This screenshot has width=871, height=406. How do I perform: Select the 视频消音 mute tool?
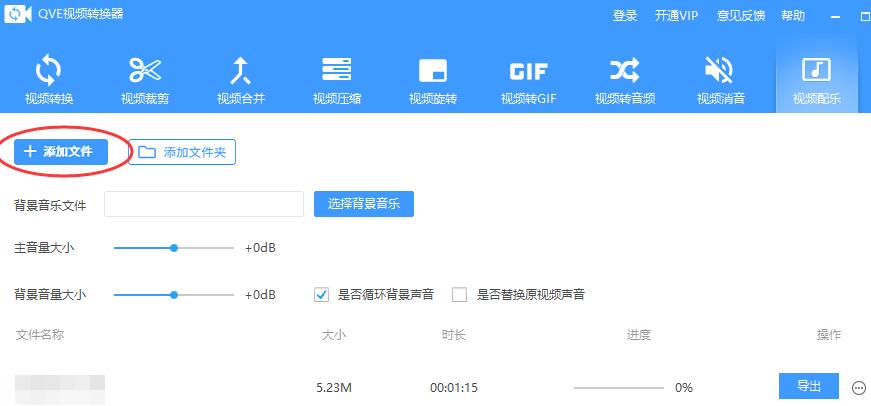[x=720, y=79]
